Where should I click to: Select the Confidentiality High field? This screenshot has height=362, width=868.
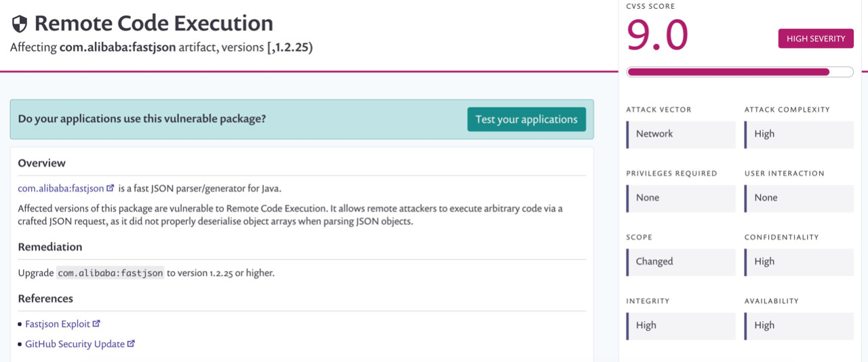tap(799, 262)
